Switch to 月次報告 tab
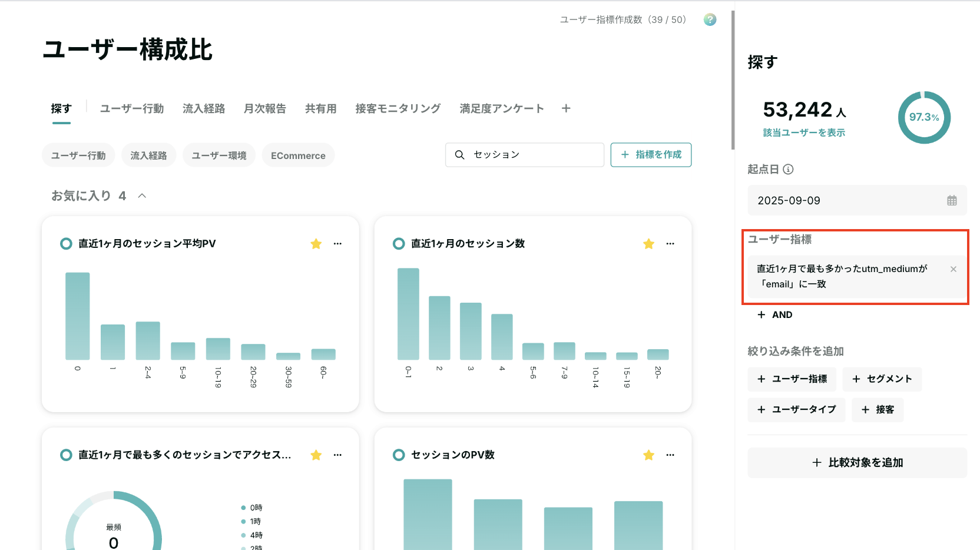980x550 pixels. tap(265, 109)
